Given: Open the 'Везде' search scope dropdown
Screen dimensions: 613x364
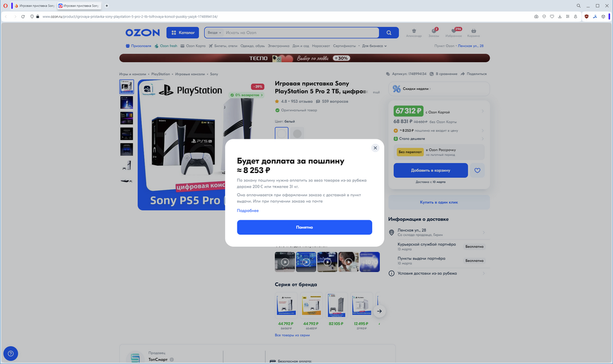Looking at the screenshot, I should coord(214,33).
